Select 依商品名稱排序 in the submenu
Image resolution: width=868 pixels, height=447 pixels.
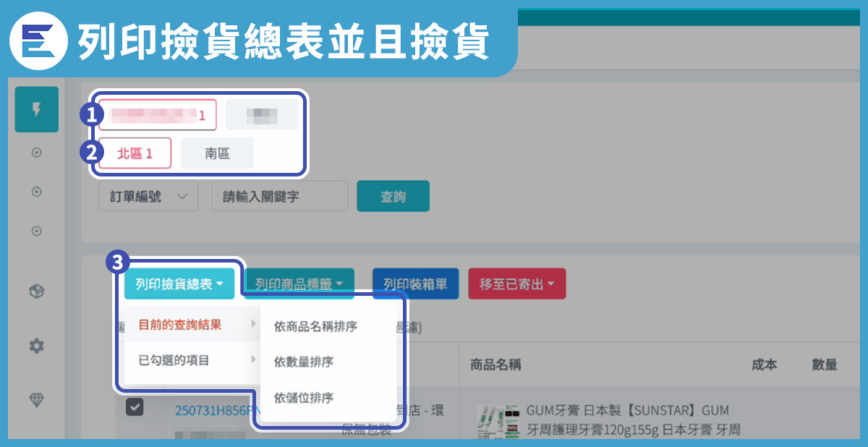[315, 326]
